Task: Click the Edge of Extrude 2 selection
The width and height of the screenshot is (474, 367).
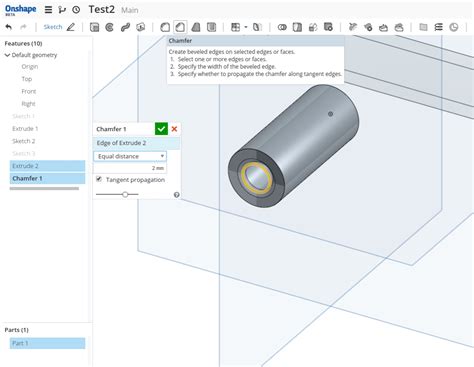Action: [x=136, y=143]
